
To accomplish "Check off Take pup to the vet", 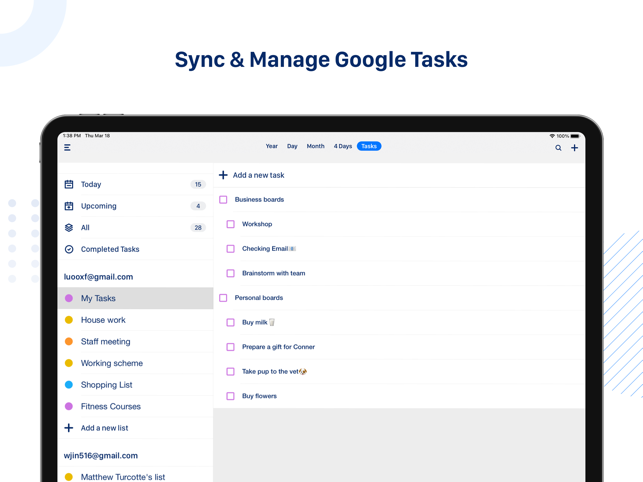I will (x=230, y=372).
